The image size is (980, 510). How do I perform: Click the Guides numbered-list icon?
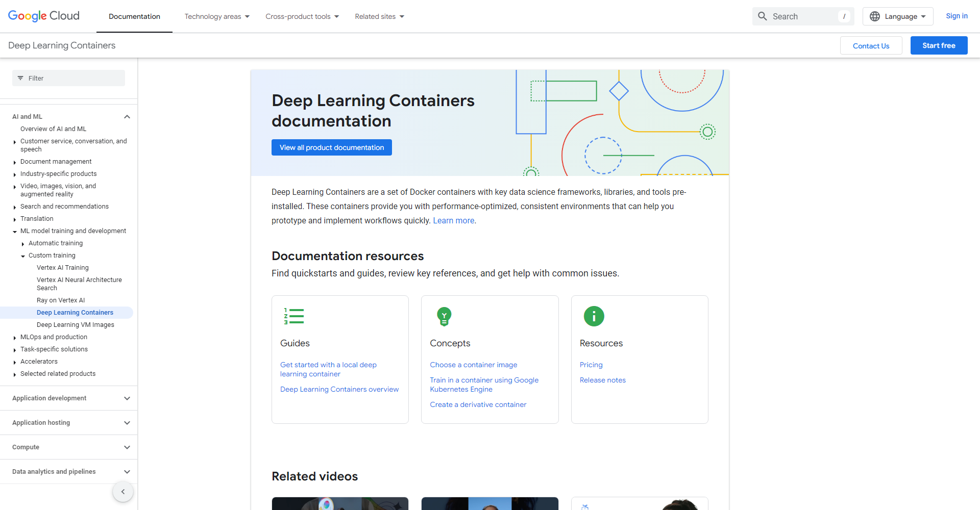[x=293, y=316]
